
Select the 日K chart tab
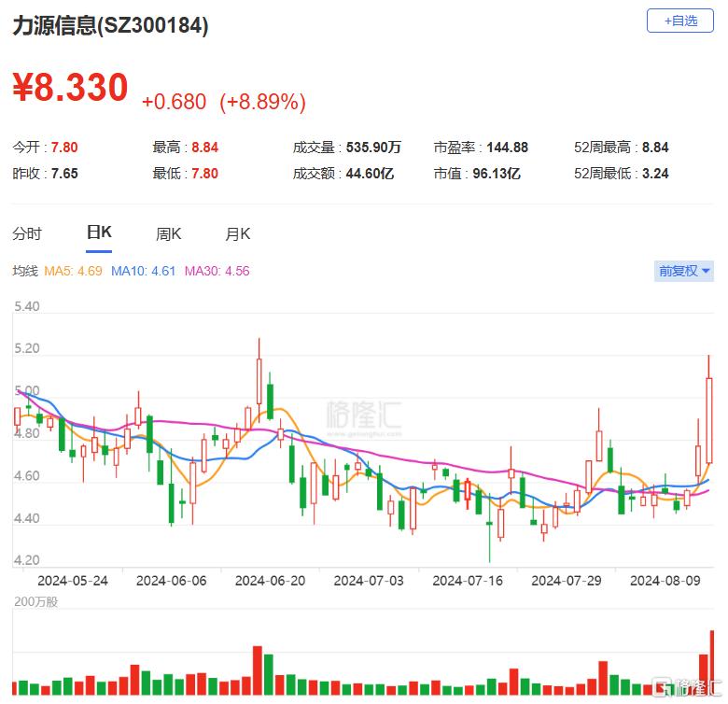click(x=99, y=232)
